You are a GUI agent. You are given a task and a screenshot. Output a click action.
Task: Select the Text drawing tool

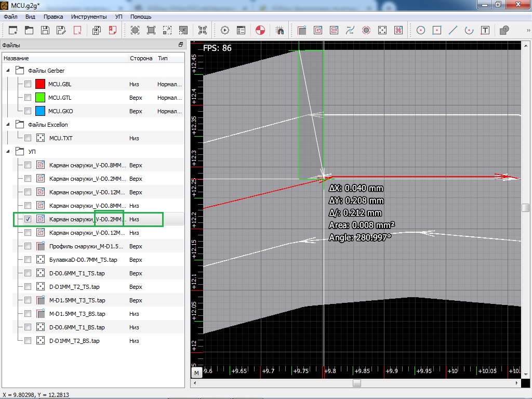point(485,30)
